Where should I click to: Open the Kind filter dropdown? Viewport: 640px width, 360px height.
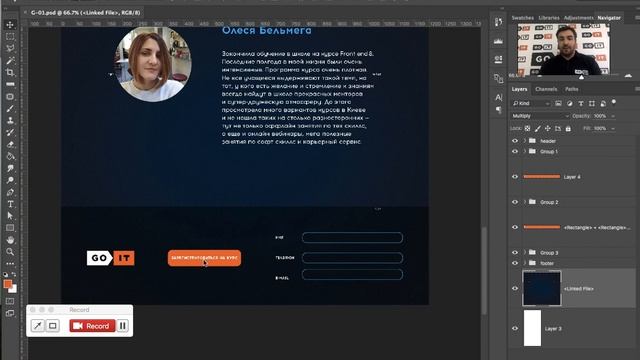[x=531, y=104]
